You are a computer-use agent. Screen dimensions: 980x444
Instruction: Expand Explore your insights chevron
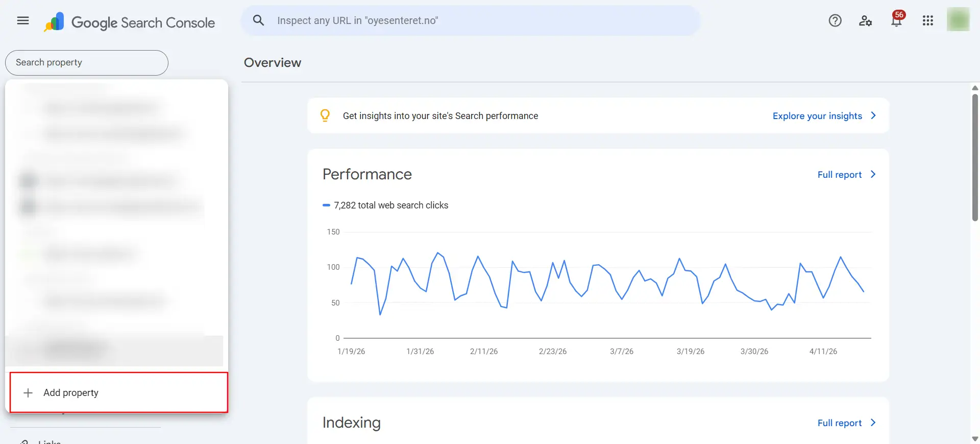coord(874,115)
